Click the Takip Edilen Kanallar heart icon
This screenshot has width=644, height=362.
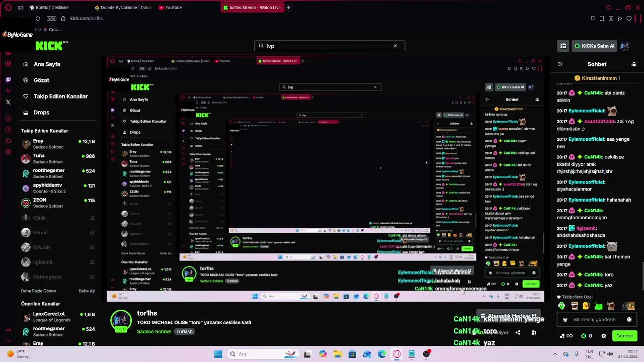click(26, 96)
